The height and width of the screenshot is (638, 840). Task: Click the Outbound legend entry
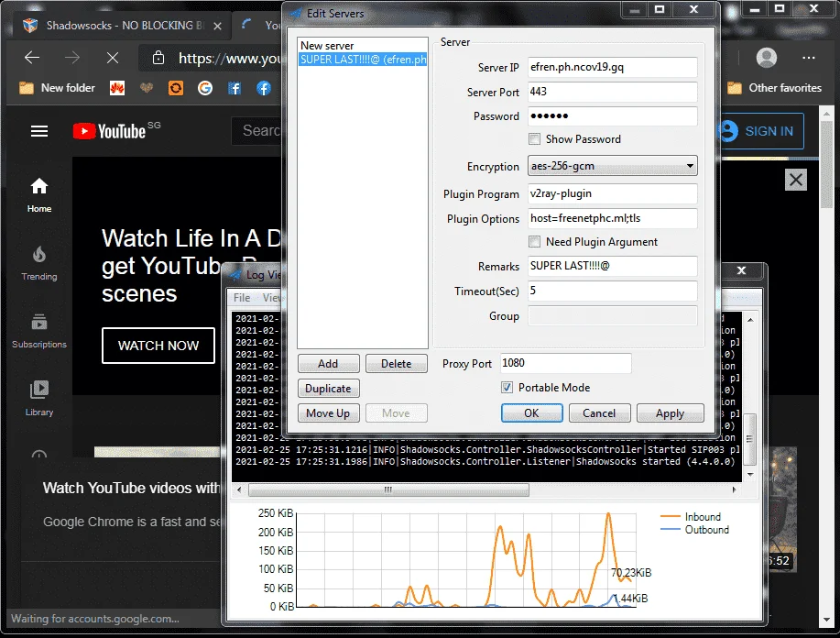pyautogui.click(x=694, y=530)
